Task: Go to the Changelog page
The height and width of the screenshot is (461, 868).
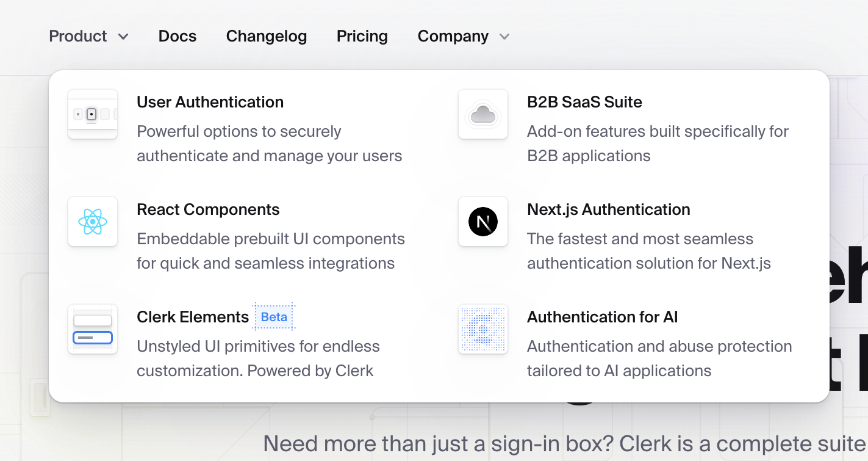Action: click(x=267, y=37)
